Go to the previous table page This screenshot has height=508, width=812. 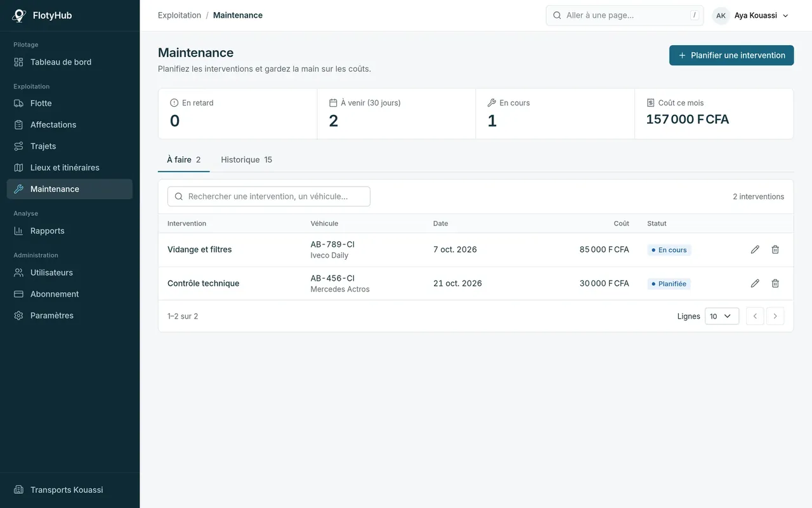755,316
